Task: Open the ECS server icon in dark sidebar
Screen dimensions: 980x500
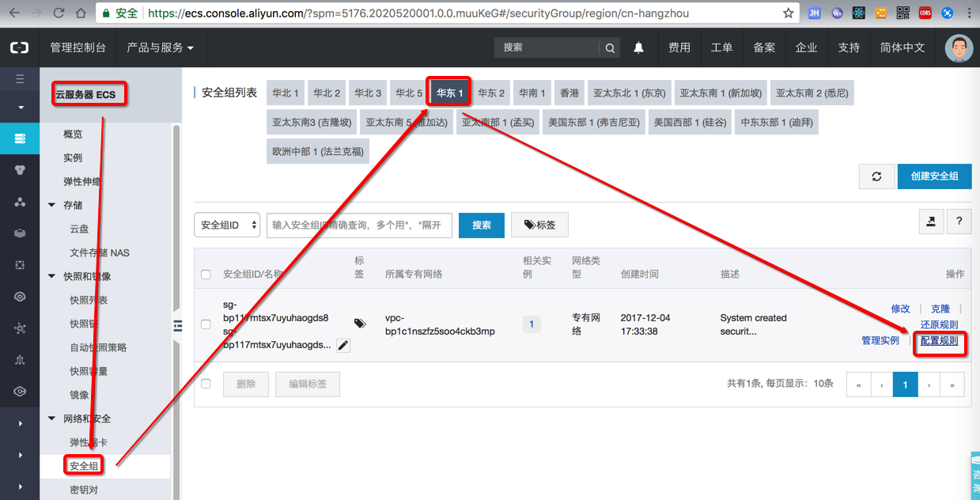Action: 20,138
